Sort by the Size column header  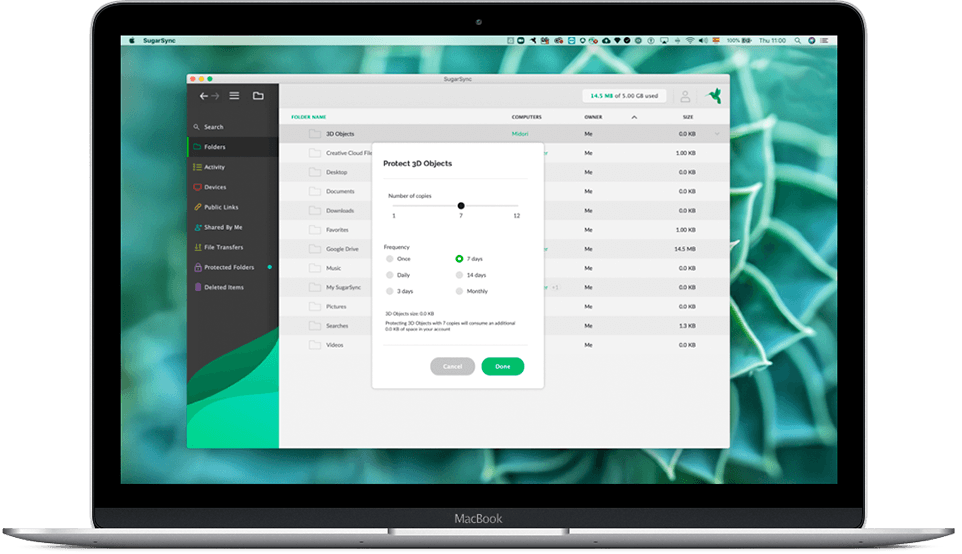pyautogui.click(x=688, y=117)
